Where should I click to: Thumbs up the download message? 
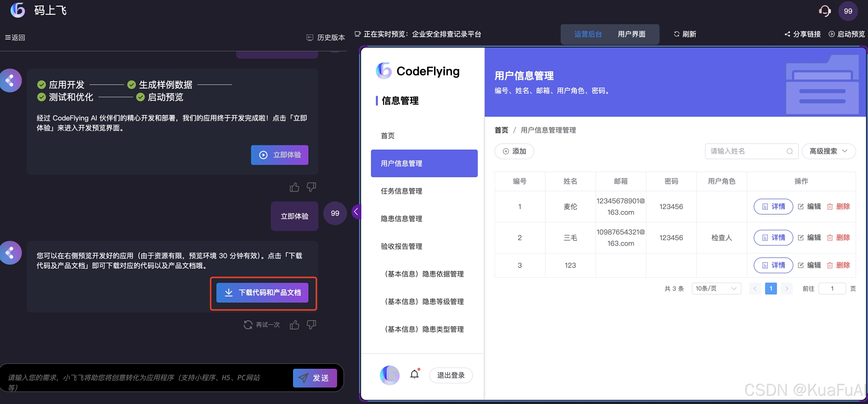[x=294, y=325]
